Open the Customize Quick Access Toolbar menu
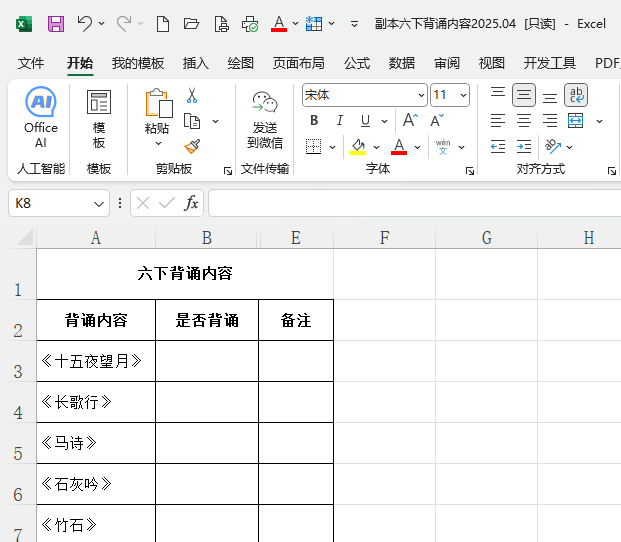This screenshot has height=542, width=621. click(354, 24)
